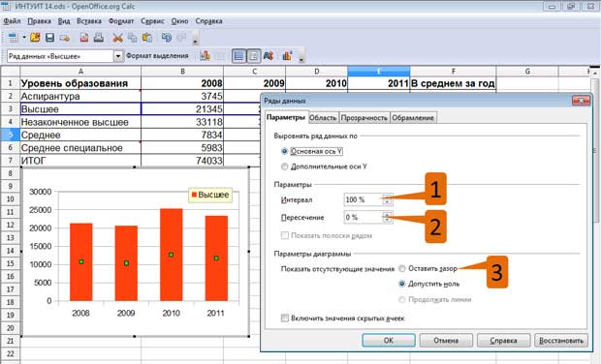
Task: Toggle the horizontal grid lines icon
Action: 238,56
